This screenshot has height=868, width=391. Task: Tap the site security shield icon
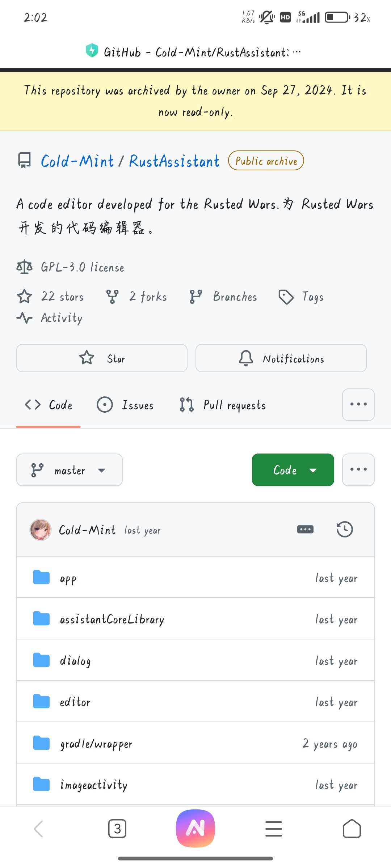(92, 51)
